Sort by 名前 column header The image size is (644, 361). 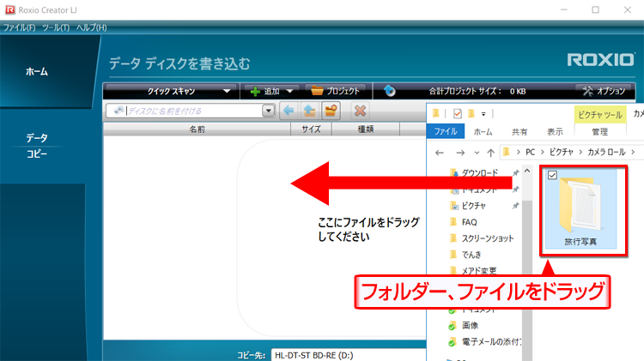pos(197,129)
